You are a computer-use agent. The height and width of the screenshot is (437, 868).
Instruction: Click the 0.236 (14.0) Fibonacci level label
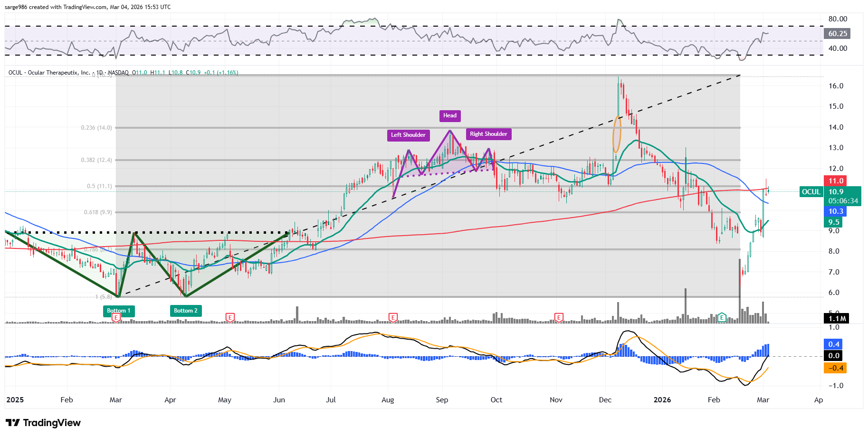(96, 128)
